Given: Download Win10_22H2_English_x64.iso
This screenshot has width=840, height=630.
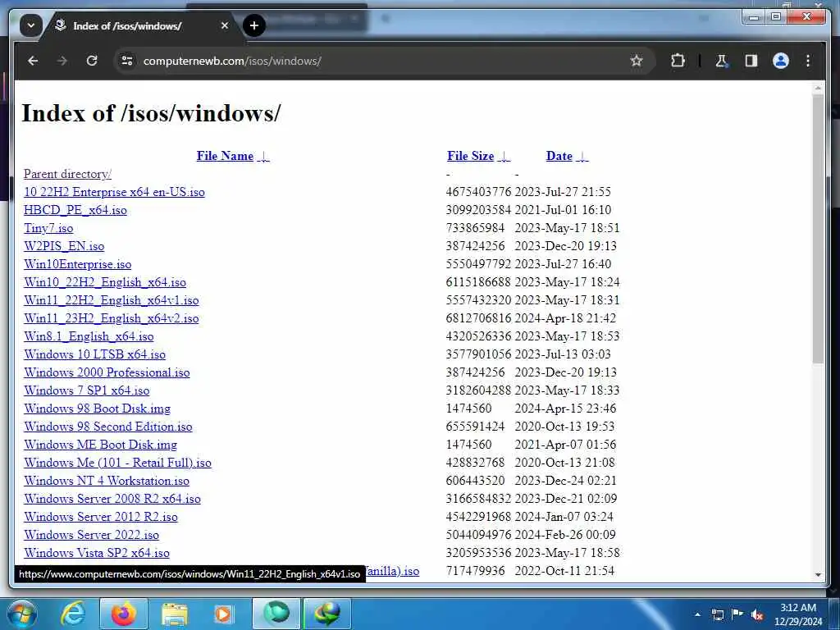Looking at the screenshot, I should tap(105, 282).
